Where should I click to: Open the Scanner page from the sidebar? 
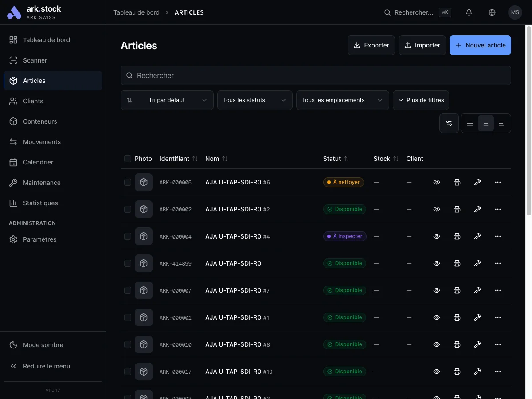pos(35,60)
